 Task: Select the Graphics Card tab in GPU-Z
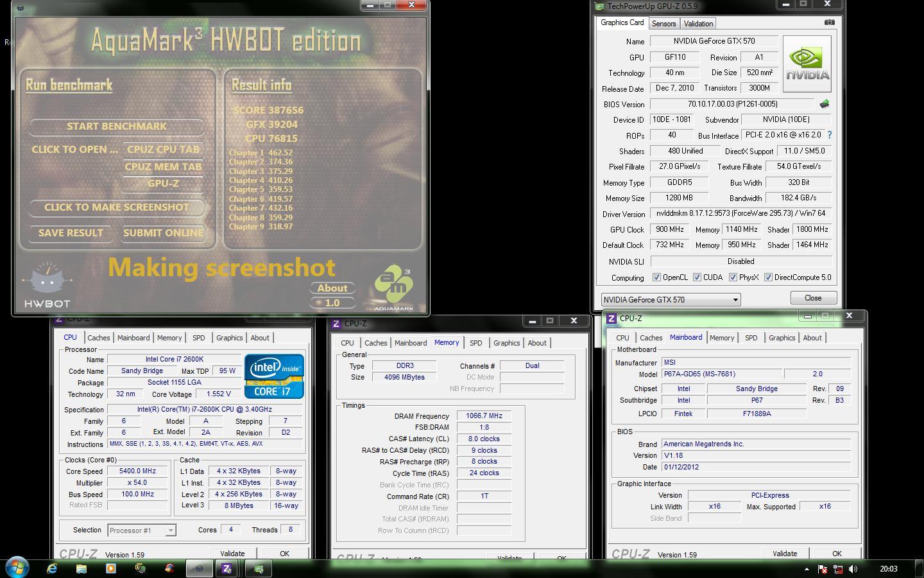pyautogui.click(x=622, y=22)
